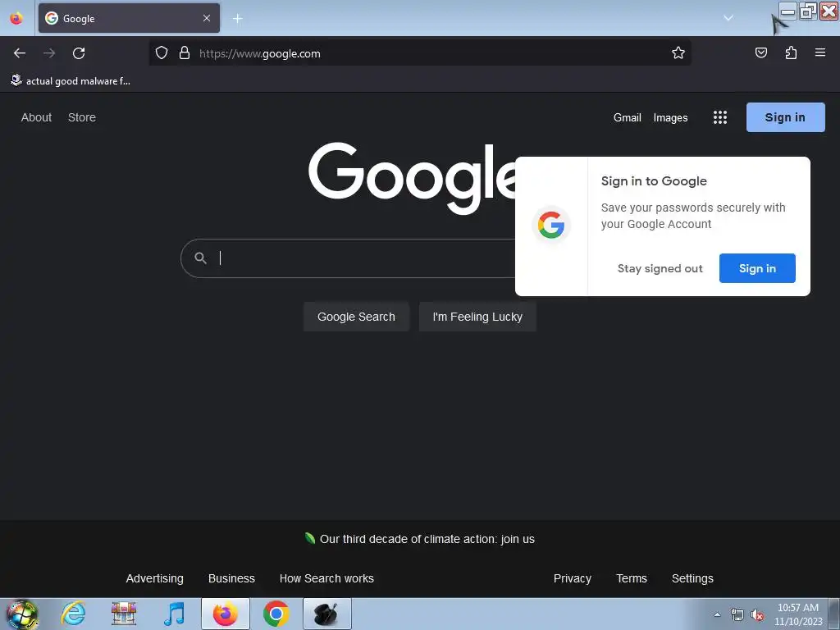Open the black hat app in the taskbar
840x630 pixels.
click(326, 614)
